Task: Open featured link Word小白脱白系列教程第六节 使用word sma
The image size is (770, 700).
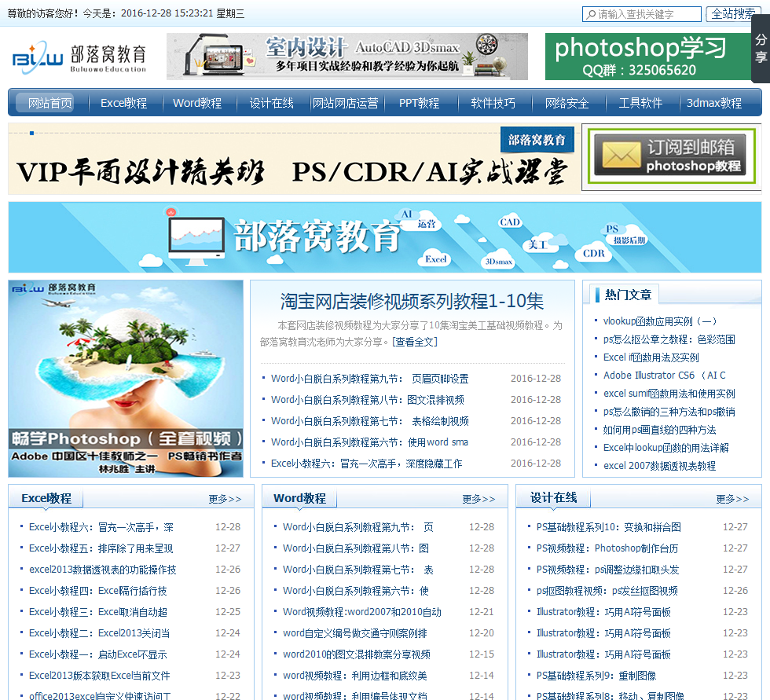Action: (369, 442)
